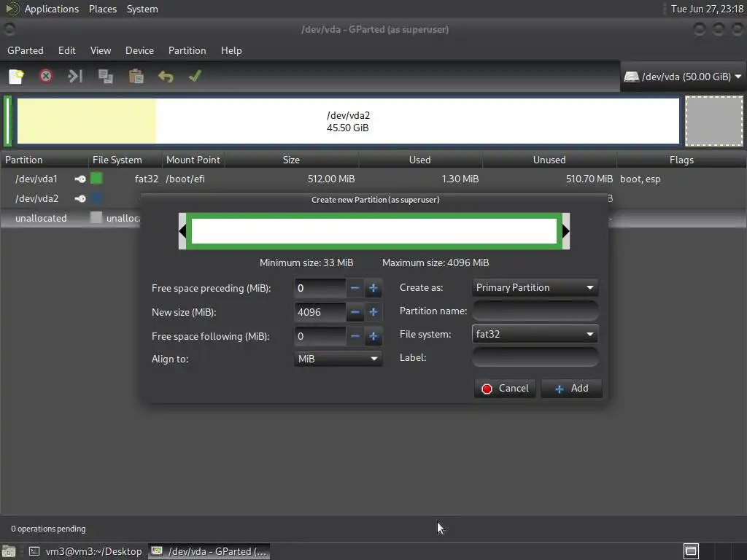Click the New partition toolbar icon
This screenshot has height=560, width=747.
[x=16, y=76]
